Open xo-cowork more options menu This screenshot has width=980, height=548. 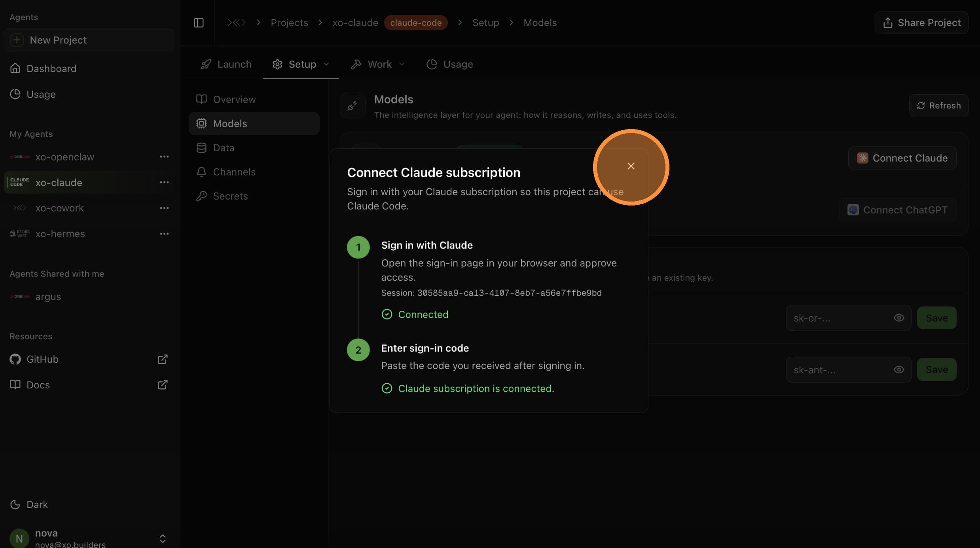164,208
